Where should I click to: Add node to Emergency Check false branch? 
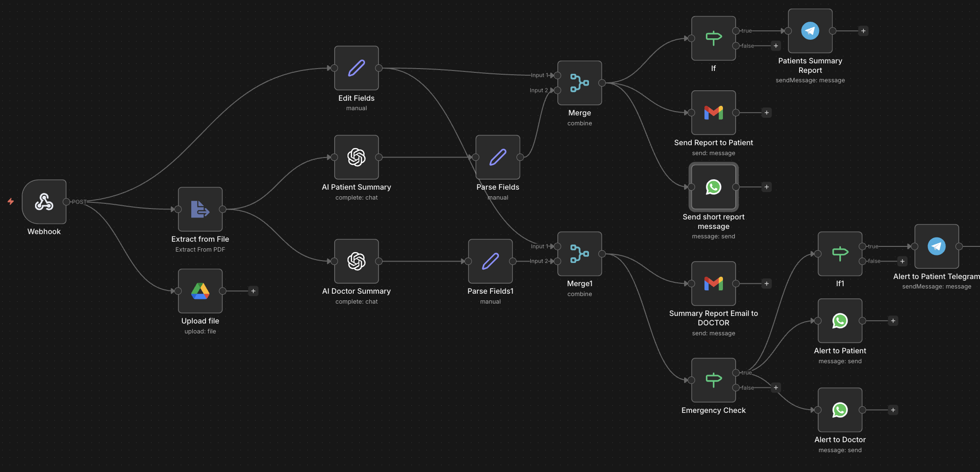pyautogui.click(x=775, y=388)
